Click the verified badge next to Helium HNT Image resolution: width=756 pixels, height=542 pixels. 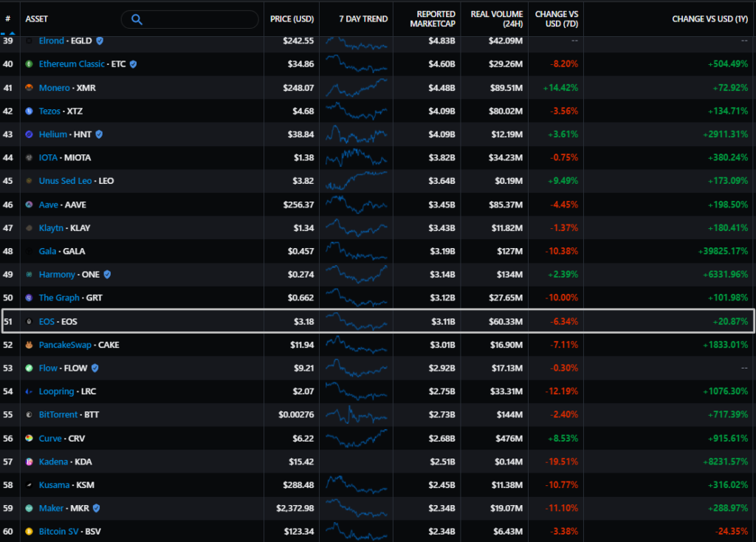(99, 134)
